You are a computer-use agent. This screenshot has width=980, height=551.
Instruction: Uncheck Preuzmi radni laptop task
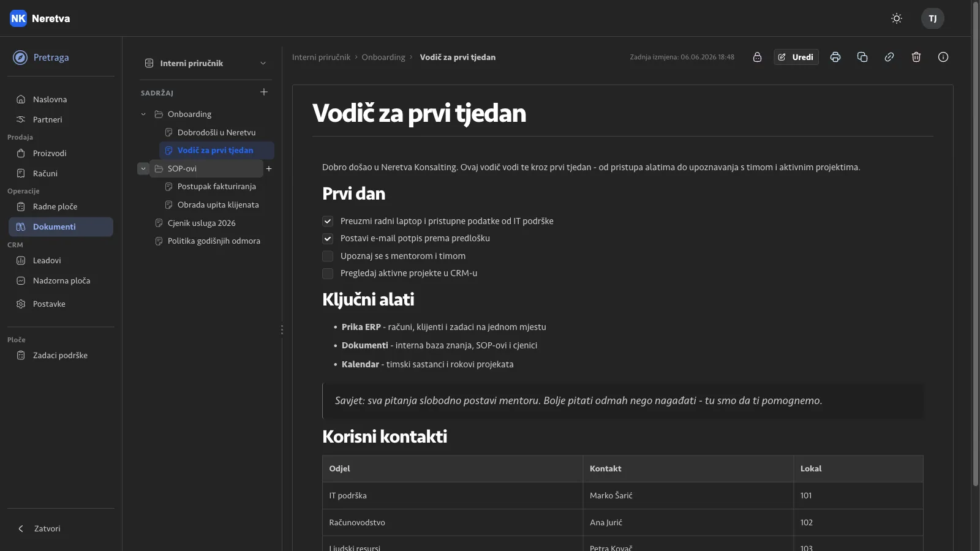coord(328,221)
